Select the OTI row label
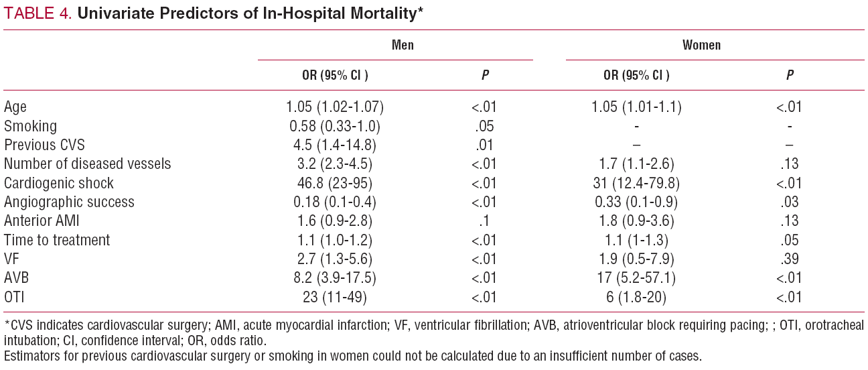The image size is (868, 370). click(x=14, y=297)
